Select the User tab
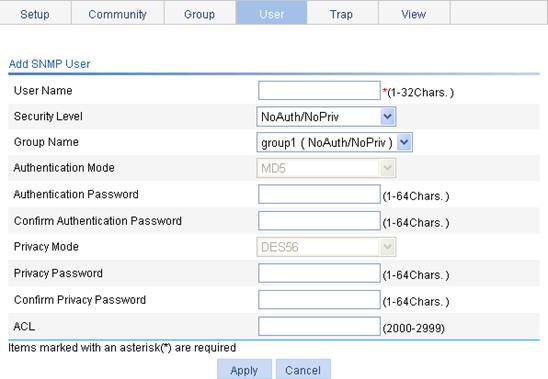 point(272,14)
